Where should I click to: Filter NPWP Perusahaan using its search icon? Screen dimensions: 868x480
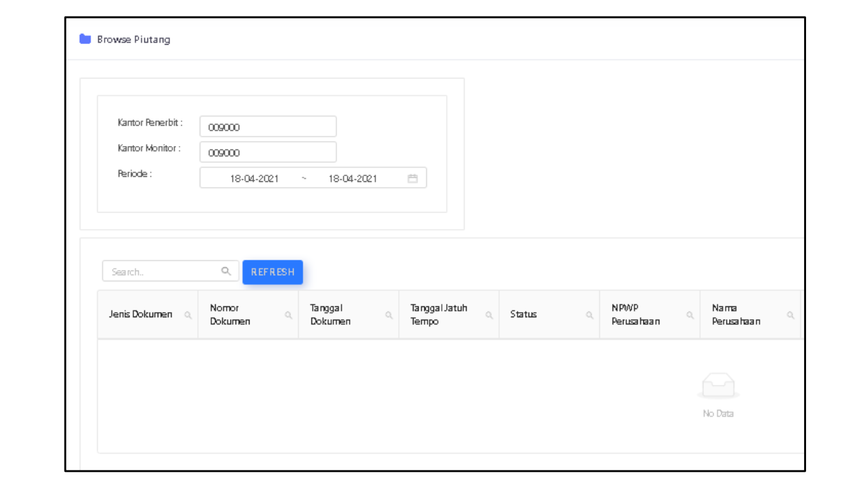click(690, 315)
